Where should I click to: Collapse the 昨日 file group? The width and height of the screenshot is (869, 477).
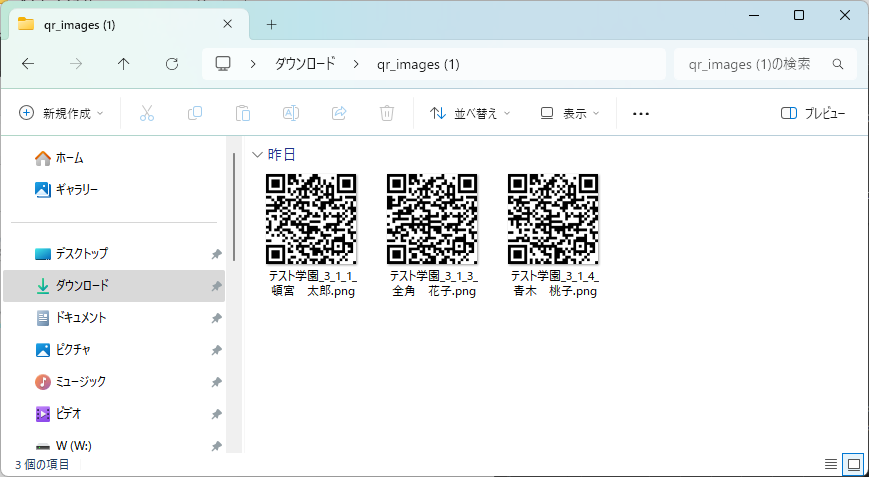click(x=258, y=155)
